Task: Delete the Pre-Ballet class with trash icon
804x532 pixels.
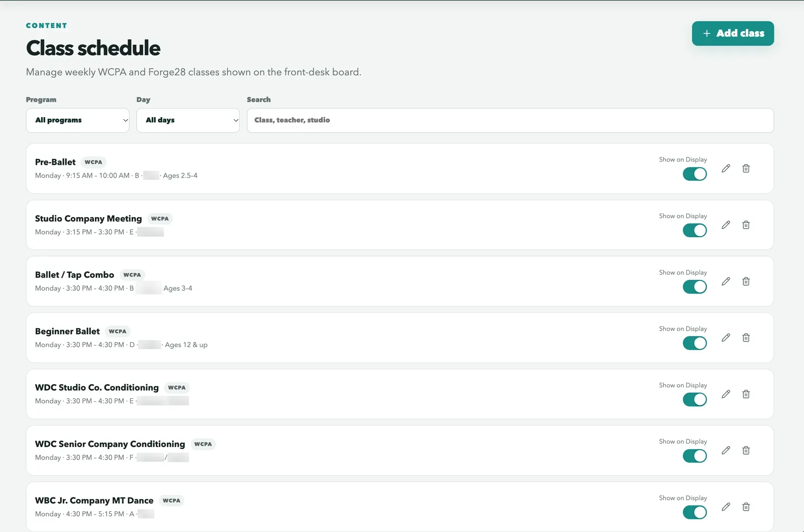Action: [x=746, y=168]
